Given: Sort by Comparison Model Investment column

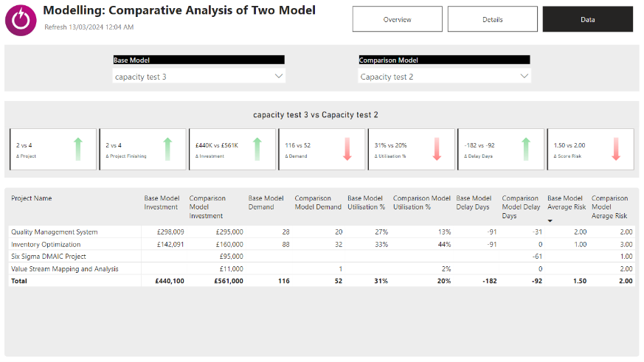Looking at the screenshot, I should point(207,207).
